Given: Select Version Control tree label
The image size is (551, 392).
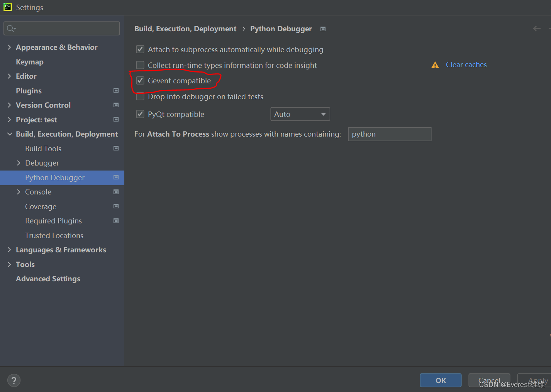Looking at the screenshot, I should pyautogui.click(x=43, y=105).
